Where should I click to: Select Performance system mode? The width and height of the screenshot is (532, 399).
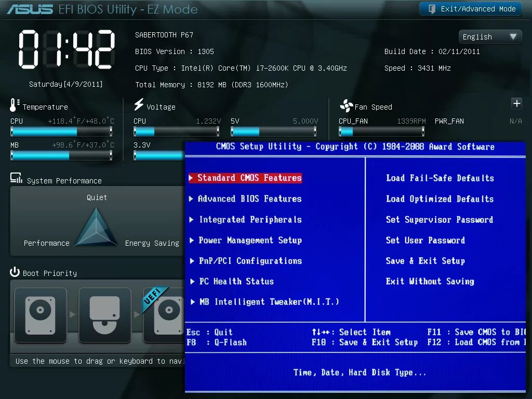tap(46, 243)
